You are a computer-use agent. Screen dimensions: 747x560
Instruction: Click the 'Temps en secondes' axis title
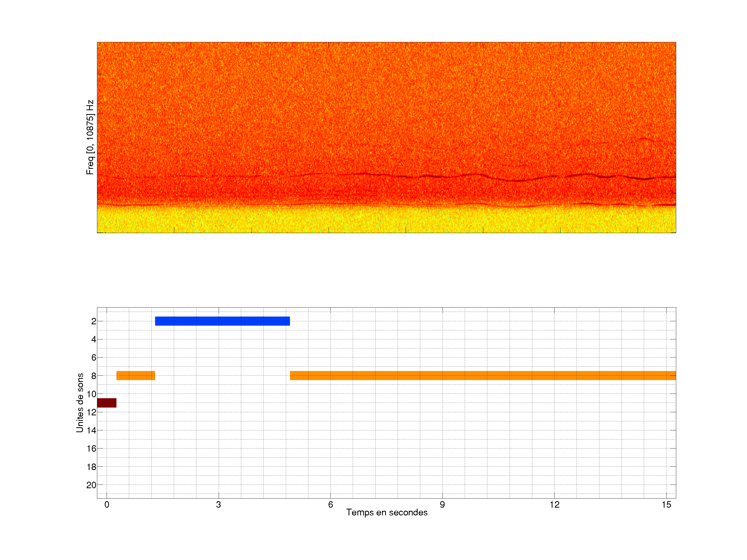point(387,512)
